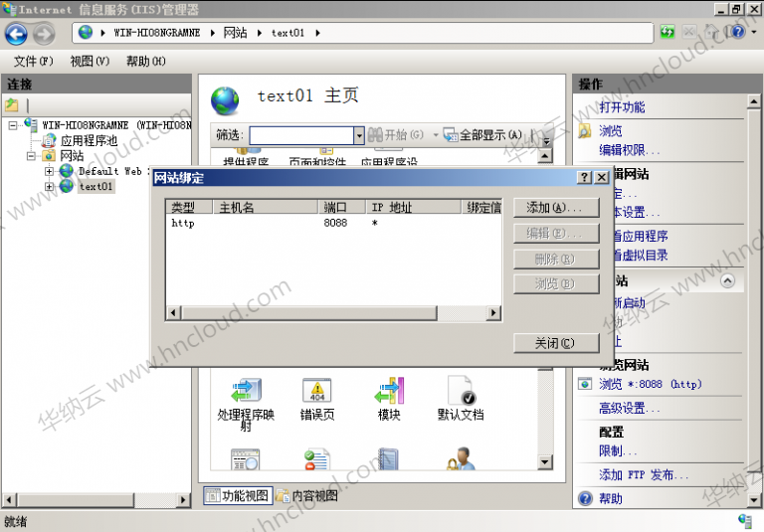Image resolution: width=764 pixels, height=532 pixels.
Task: Select the text01 site node
Action: click(95, 186)
